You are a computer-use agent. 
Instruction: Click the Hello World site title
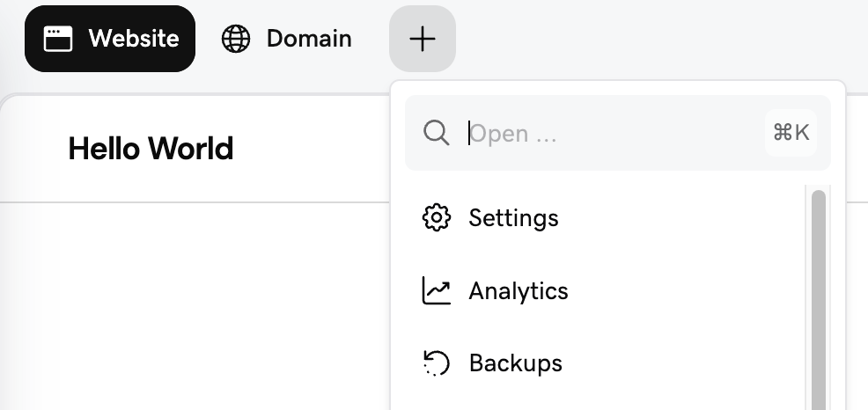tap(151, 149)
